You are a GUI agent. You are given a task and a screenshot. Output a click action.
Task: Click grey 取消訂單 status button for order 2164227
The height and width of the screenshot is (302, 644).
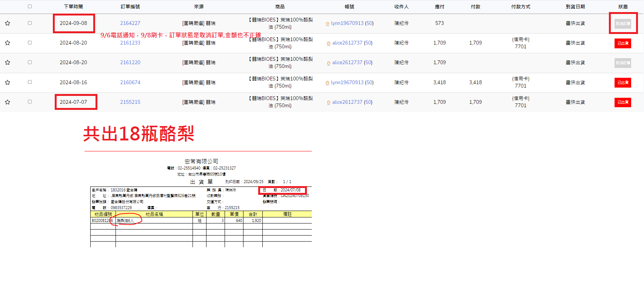(x=623, y=23)
